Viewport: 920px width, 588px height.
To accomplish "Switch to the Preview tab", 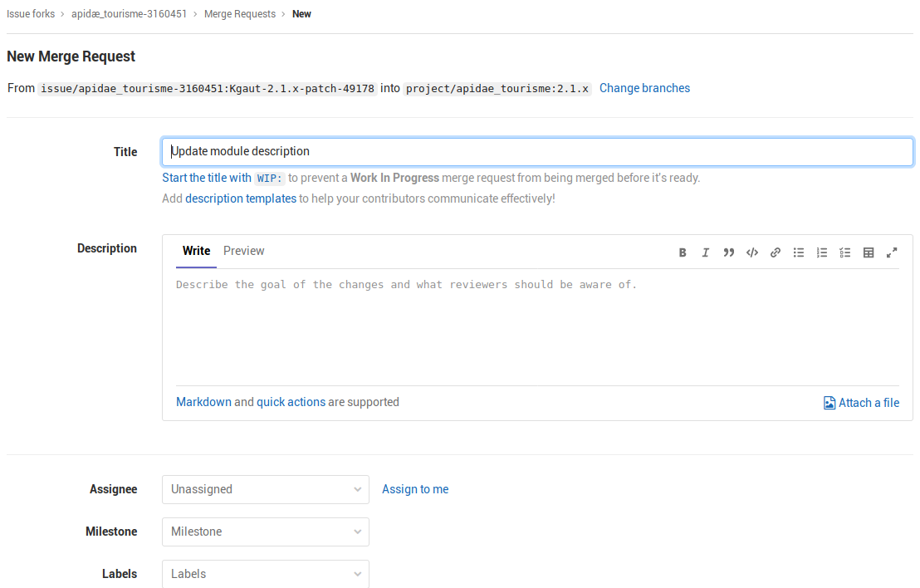I will click(x=244, y=251).
